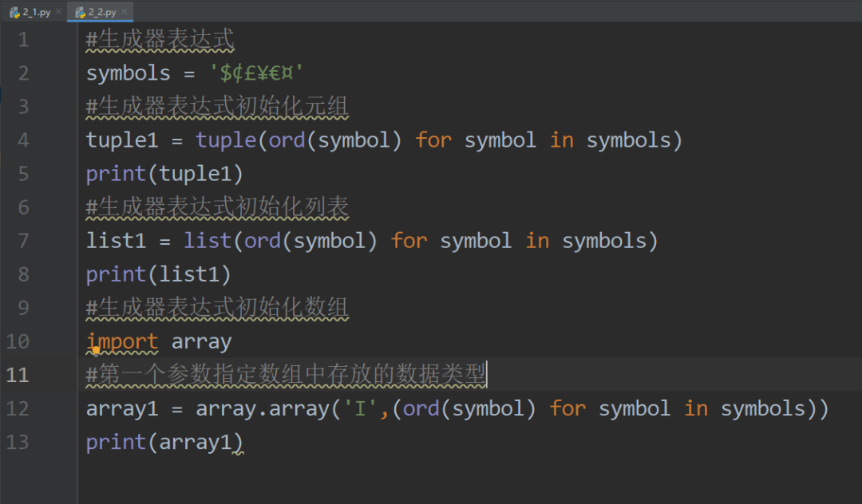
Task: Close the 2_1.py tab
Action: [x=58, y=11]
